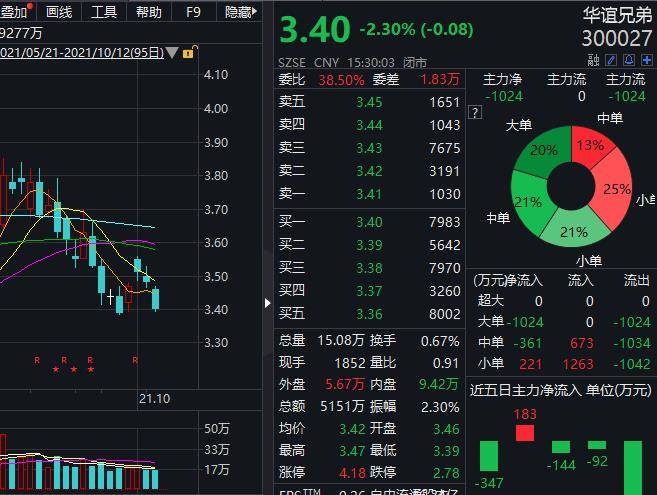Select the 买二 row at 3.39
Viewport: 657px width, 495px height.
(369, 245)
